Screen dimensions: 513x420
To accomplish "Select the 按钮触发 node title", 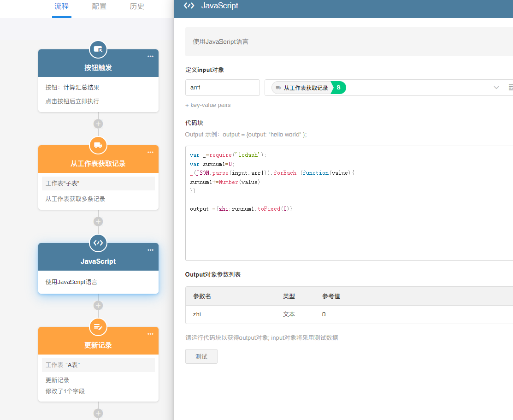I will tap(98, 67).
